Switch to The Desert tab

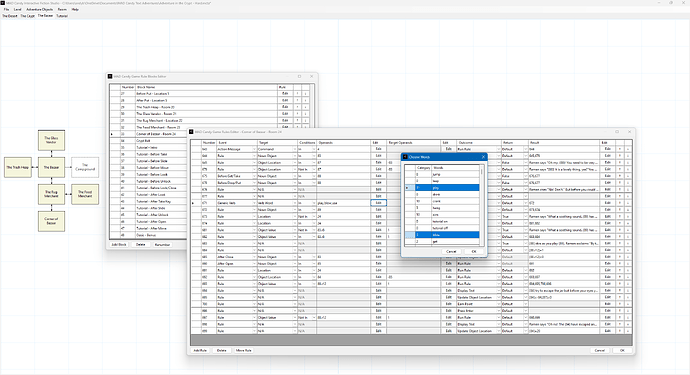tap(10, 16)
